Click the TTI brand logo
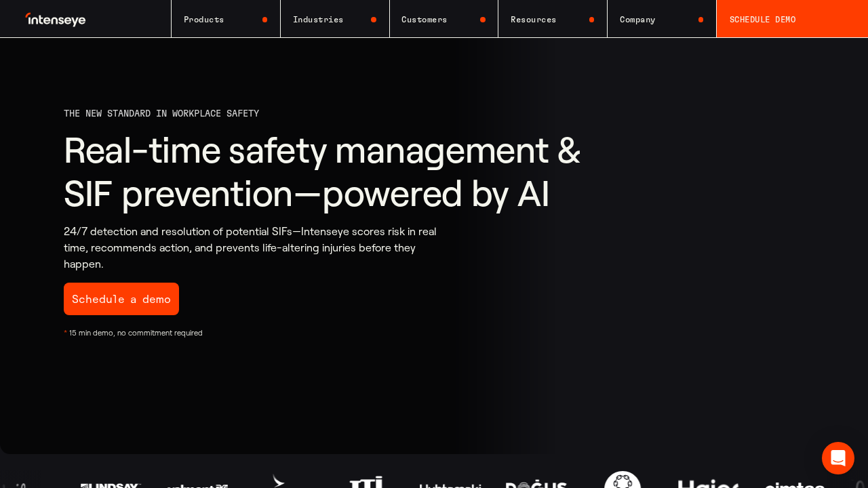 [366, 483]
